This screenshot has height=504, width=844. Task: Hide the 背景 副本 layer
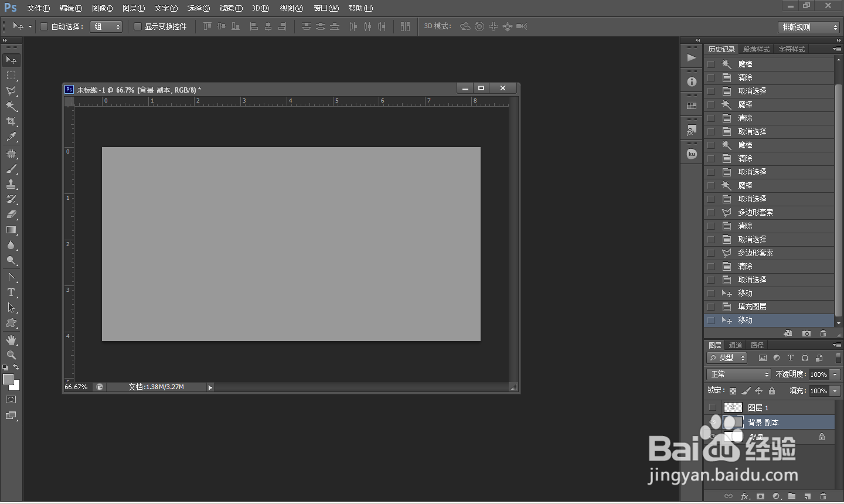pos(713,422)
